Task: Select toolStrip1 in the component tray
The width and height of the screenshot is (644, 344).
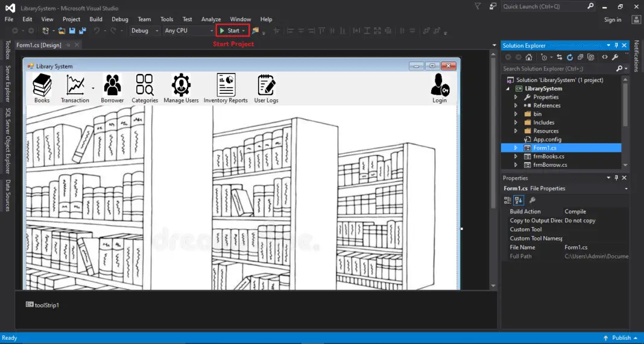Action: 43,305
